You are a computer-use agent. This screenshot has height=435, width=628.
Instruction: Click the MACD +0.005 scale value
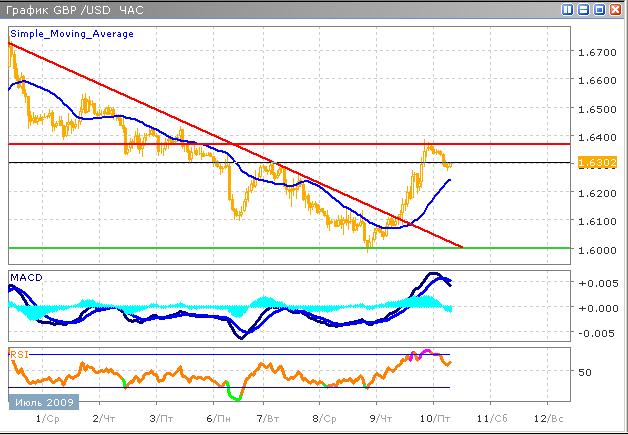tap(597, 284)
